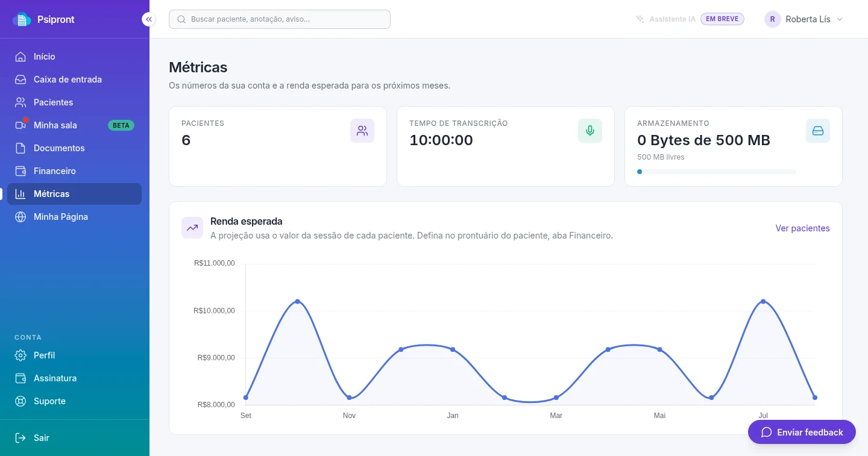
Task: Click the Psipront logo icon
Action: [x=22, y=19]
